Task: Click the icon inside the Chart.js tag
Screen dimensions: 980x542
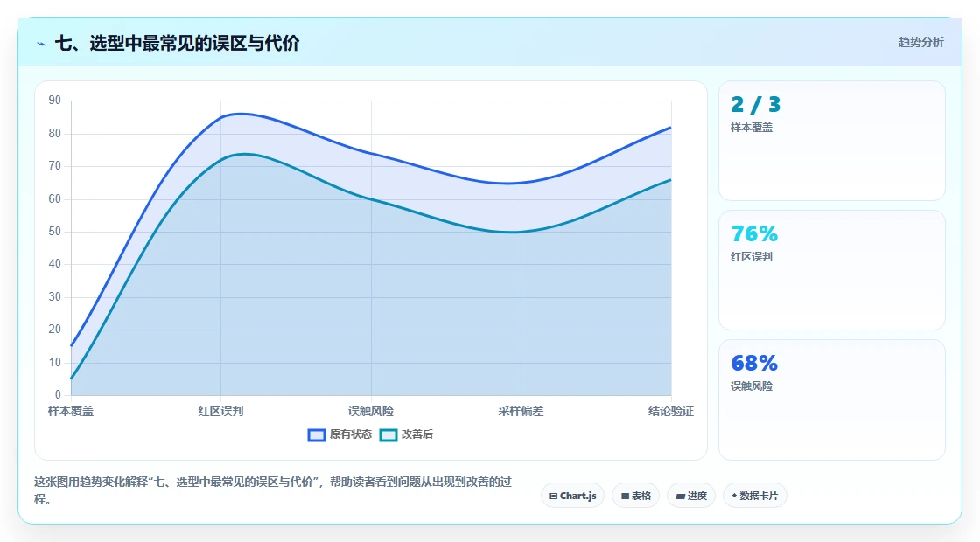Action: (x=553, y=497)
